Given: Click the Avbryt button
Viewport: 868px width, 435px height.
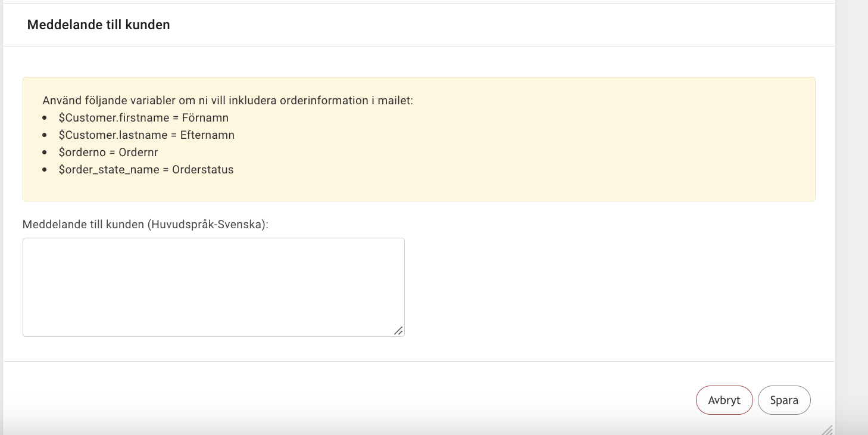Looking at the screenshot, I should (x=724, y=400).
